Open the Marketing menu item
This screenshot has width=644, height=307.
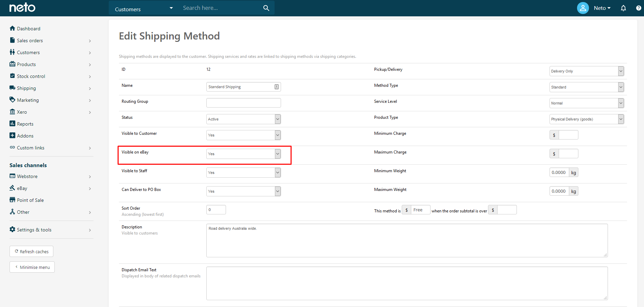(x=28, y=100)
